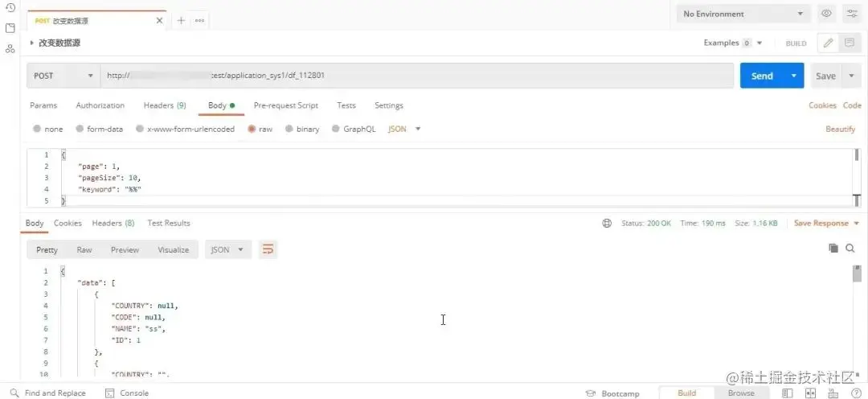Open the POST method dropdown
868x399 pixels.
click(63, 76)
